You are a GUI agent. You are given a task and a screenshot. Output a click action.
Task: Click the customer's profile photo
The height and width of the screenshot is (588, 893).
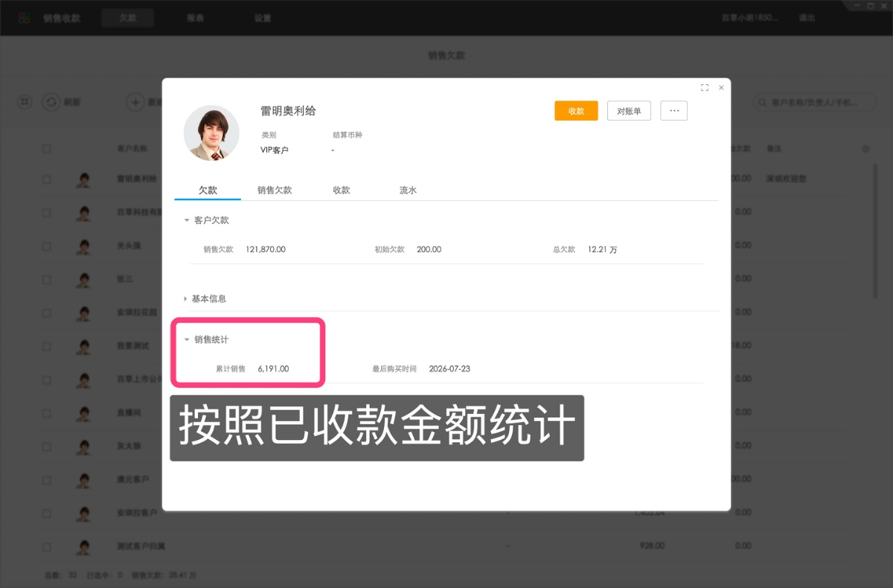[x=211, y=133]
